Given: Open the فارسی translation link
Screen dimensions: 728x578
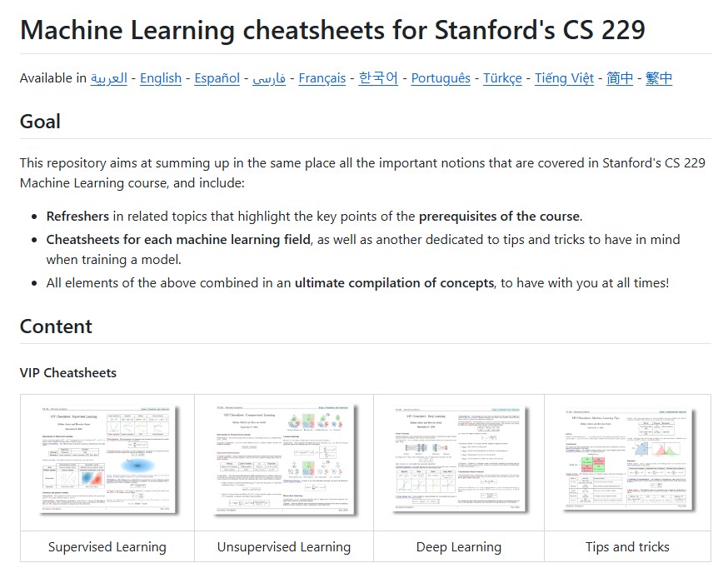Looking at the screenshot, I should [x=269, y=78].
